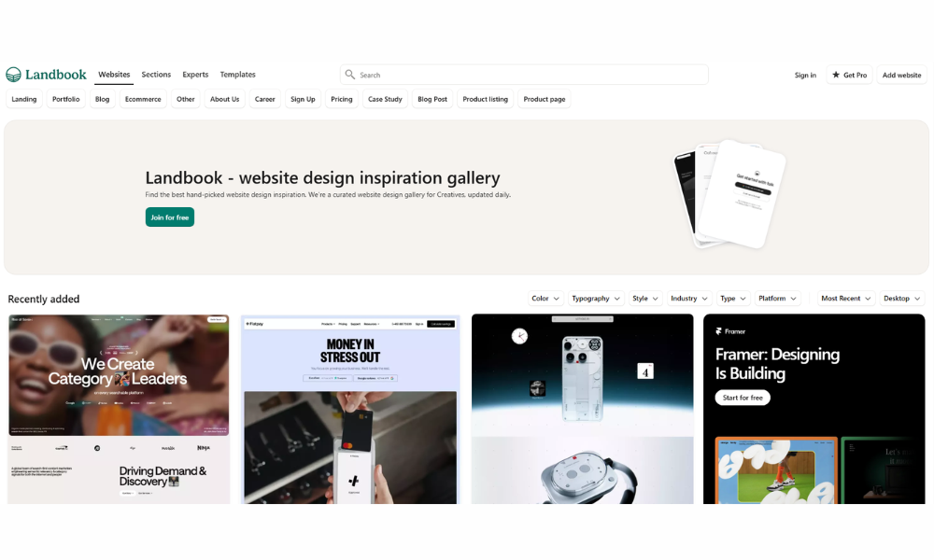Expand the Typography filter dropdown

(596, 298)
